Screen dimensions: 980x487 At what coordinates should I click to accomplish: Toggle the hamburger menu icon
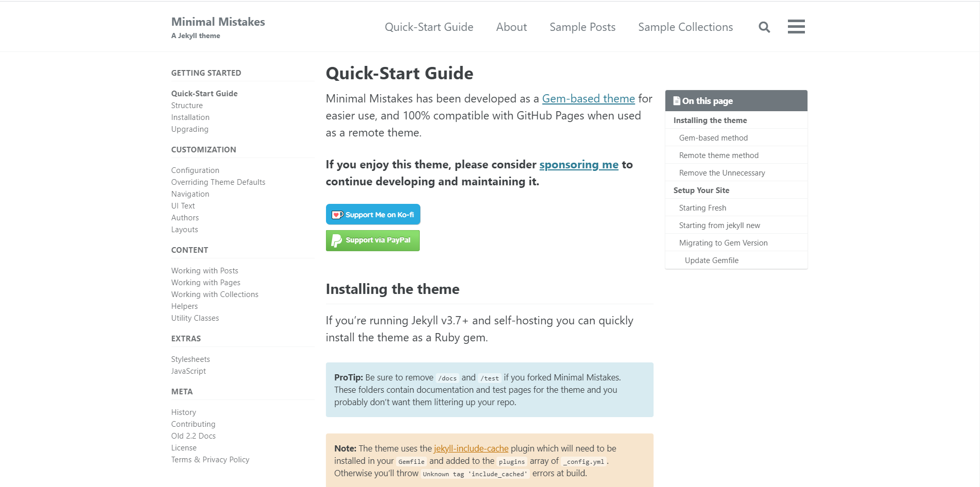[796, 27]
